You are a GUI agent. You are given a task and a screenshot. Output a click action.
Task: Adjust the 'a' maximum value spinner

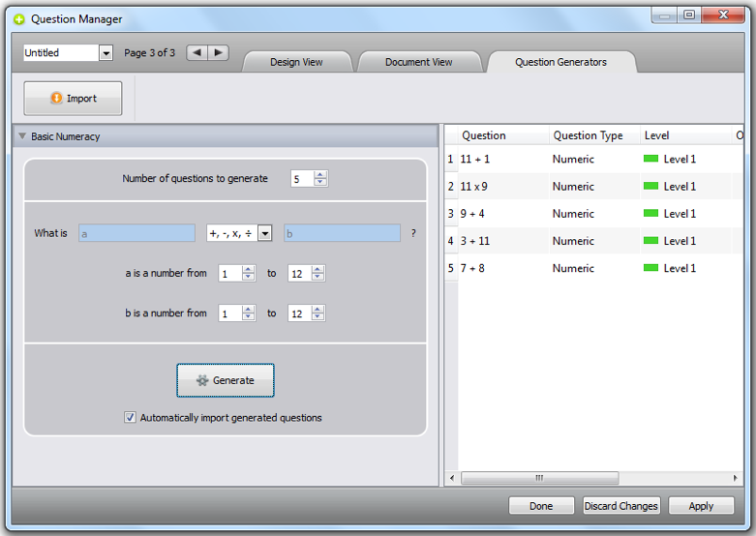[318, 274]
